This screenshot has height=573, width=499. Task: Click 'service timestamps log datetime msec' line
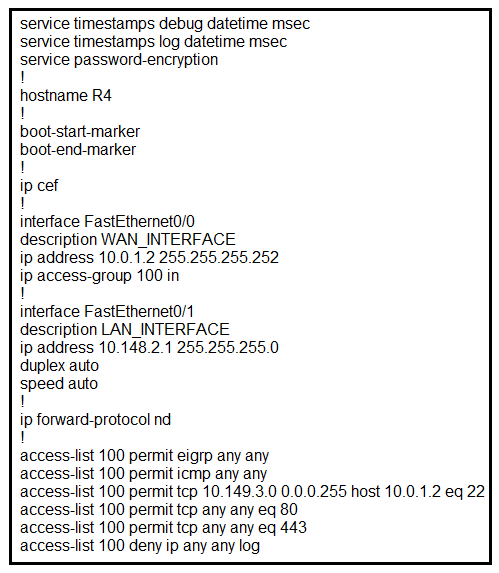[x=153, y=42]
